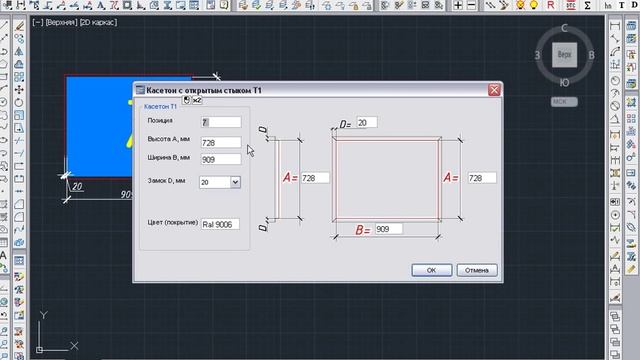Image resolution: width=640 pixels, height=360 pixels.
Task: Select the Center Mark dimension tool
Action: point(615,215)
